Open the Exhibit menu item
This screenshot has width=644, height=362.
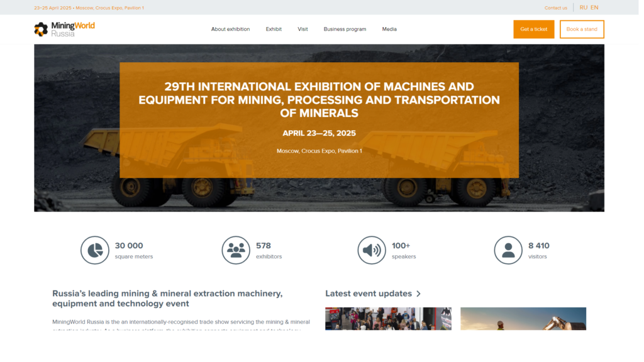pyautogui.click(x=274, y=29)
